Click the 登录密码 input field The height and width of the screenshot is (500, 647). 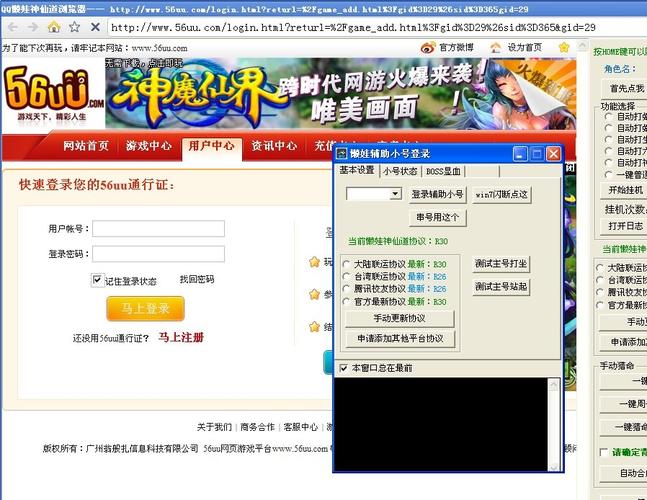click(x=158, y=254)
